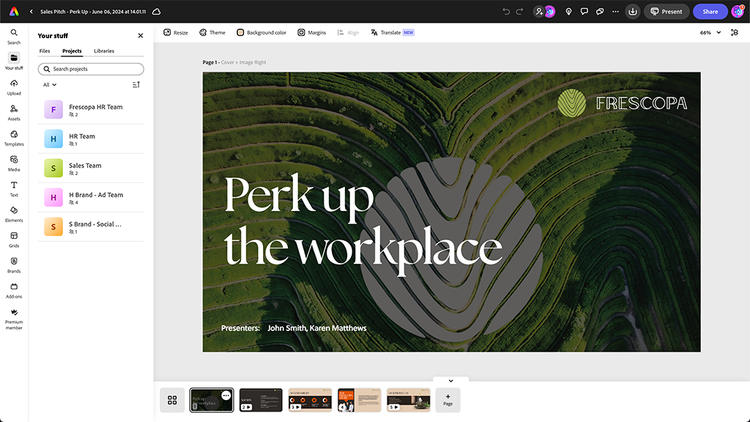Open the Templates panel in sidebar

point(14,135)
